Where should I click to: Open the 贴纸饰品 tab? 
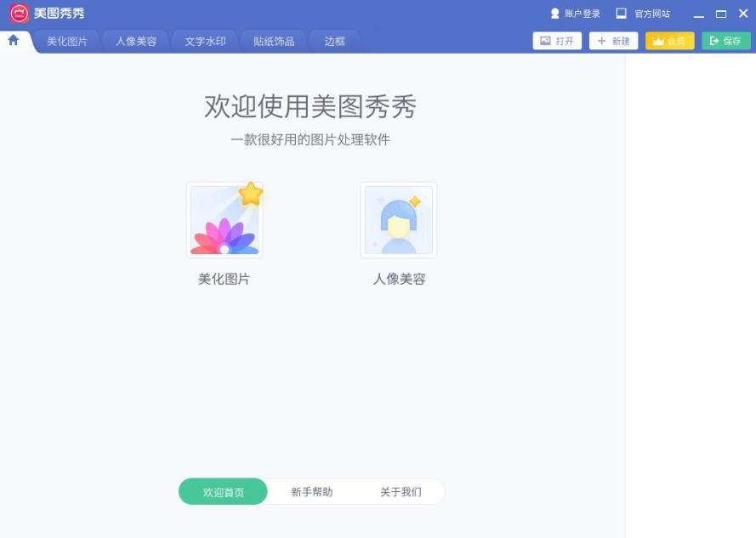274,42
